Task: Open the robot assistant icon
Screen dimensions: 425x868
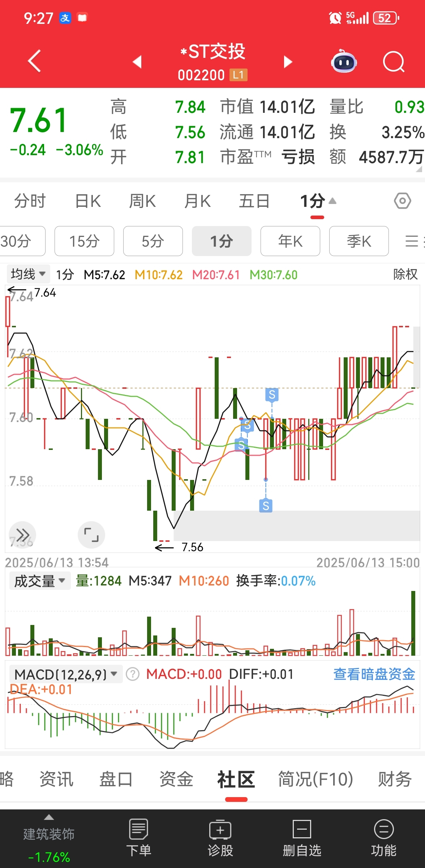Action: tap(344, 61)
